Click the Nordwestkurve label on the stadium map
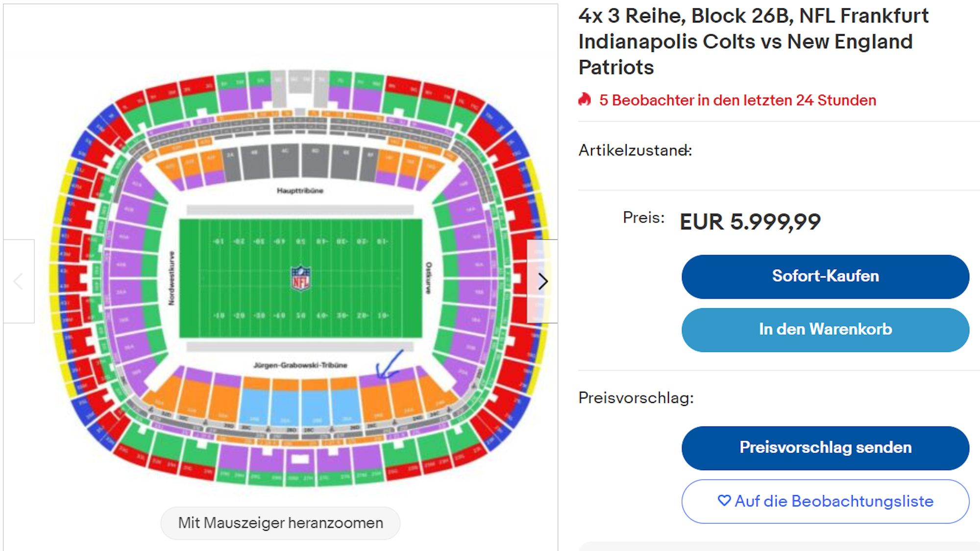The height and width of the screenshot is (551, 980). 171,277
